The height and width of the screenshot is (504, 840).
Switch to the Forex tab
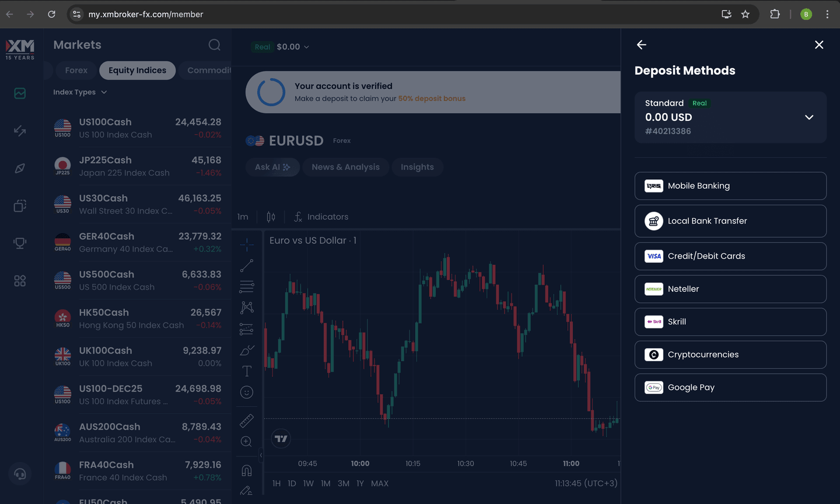click(x=76, y=71)
